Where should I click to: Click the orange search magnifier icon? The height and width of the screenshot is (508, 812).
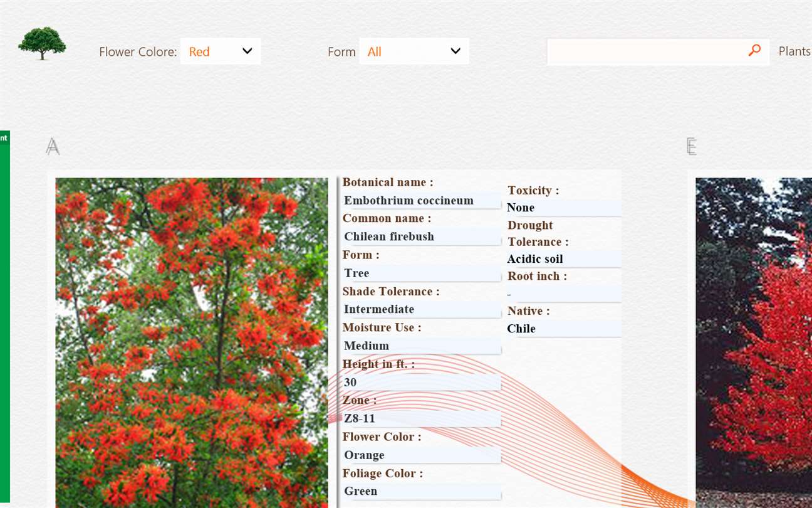click(754, 51)
